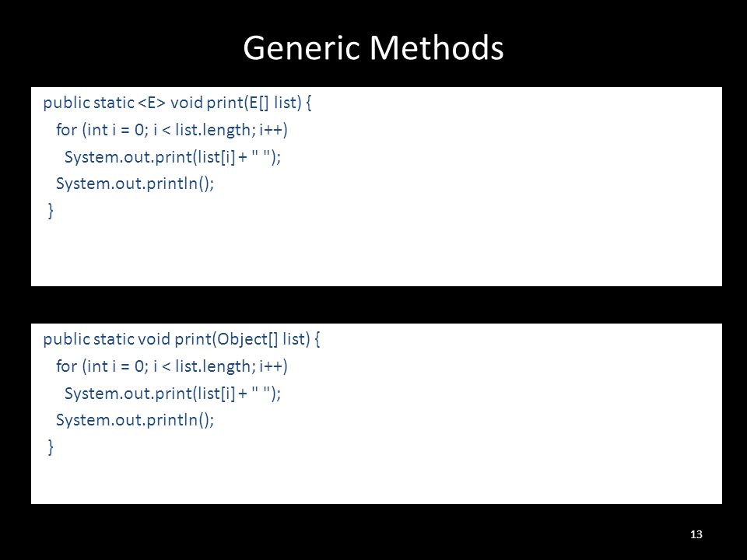Click 'E[] list' parameter in top signature
This screenshot has height=560, width=747.
point(273,103)
